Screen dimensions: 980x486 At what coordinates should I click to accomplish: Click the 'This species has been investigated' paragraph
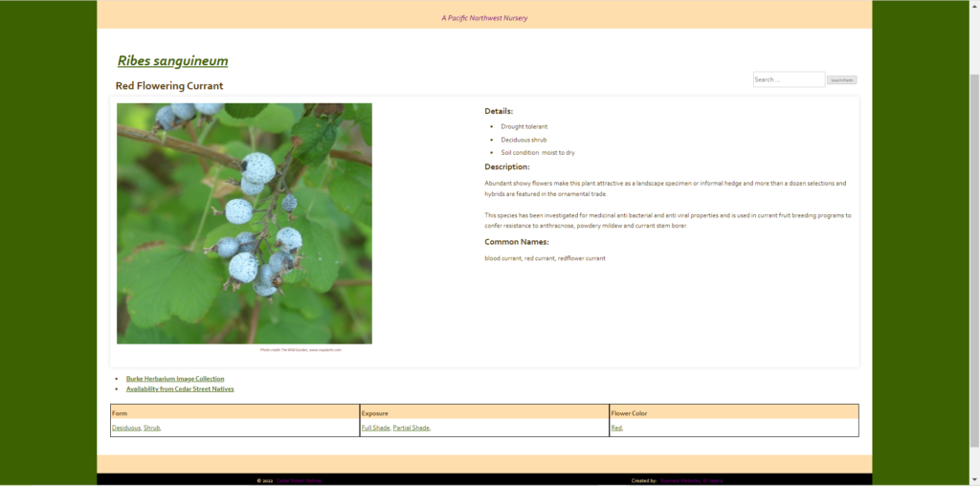pos(667,220)
